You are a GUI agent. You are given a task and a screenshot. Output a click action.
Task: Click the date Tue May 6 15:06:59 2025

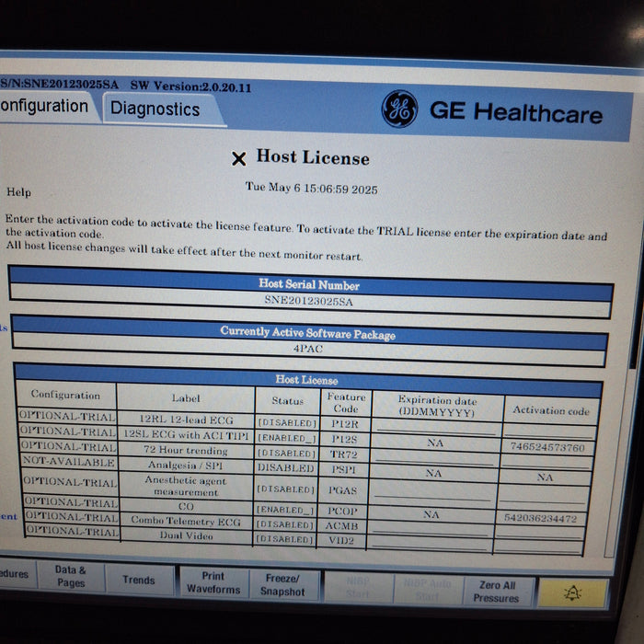(311, 188)
